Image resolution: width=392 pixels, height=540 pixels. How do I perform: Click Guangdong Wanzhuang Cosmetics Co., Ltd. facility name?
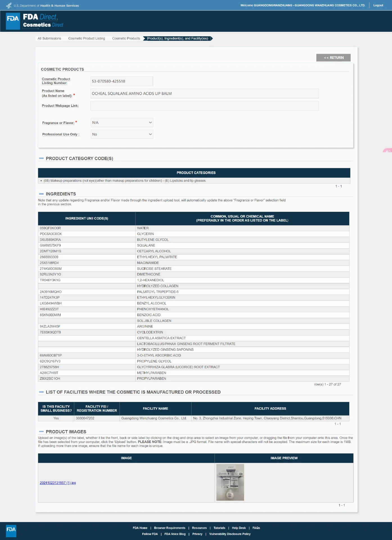click(154, 418)
